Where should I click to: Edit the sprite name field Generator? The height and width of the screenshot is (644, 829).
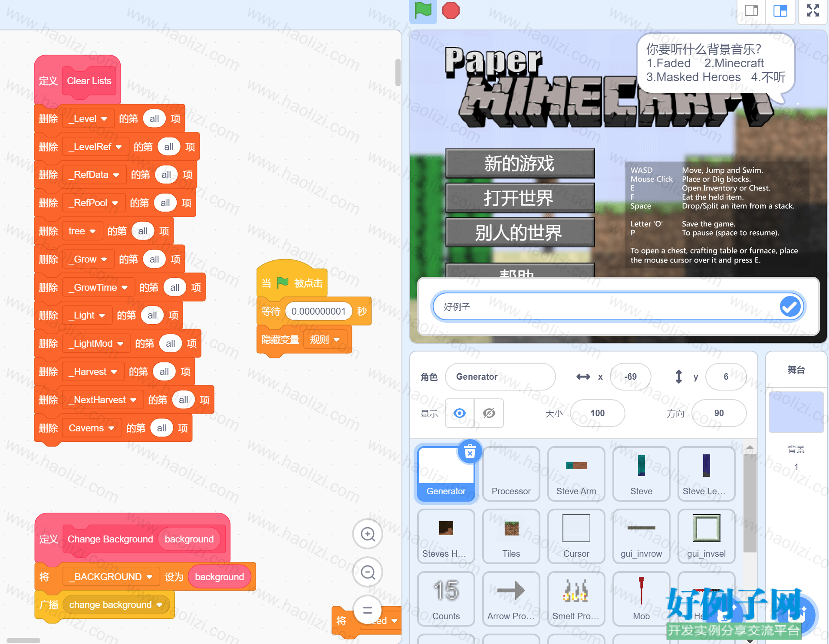[x=500, y=377]
